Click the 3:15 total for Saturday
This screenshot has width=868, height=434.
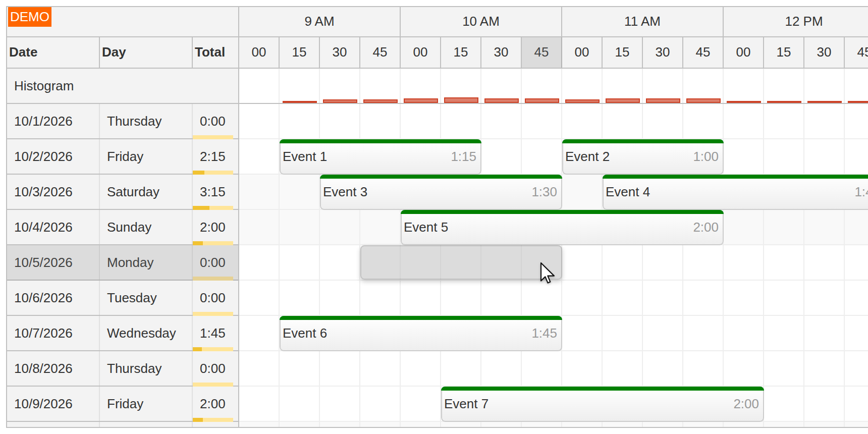(215, 192)
